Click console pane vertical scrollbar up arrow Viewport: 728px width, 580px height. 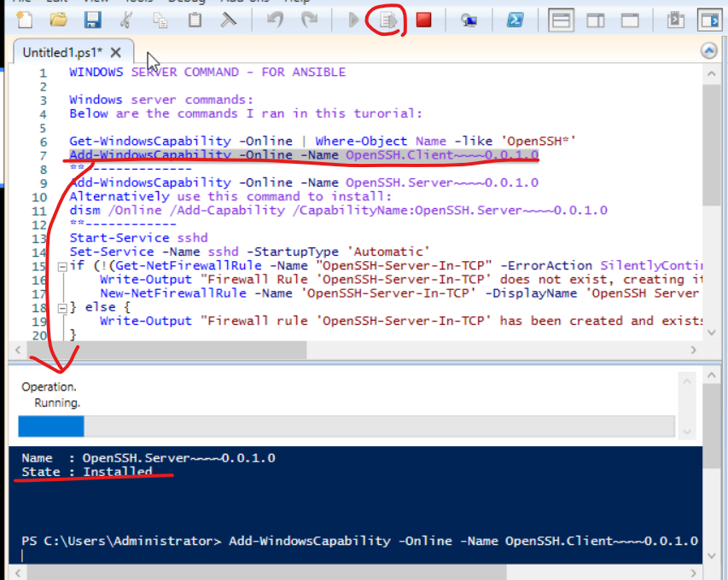711,375
